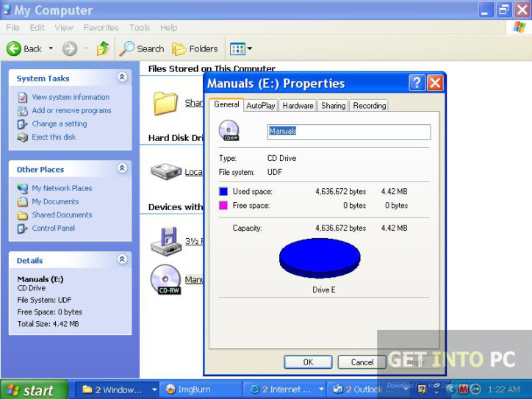Click View system information link
The image size is (532, 399).
tap(71, 97)
